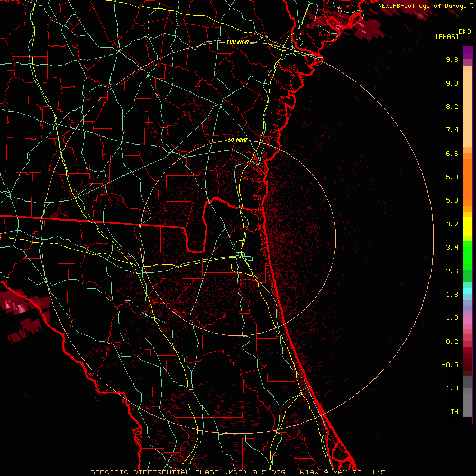This screenshot has height=476, width=476.
Task: Pick the pink band of the color bar
Action: tap(467, 321)
